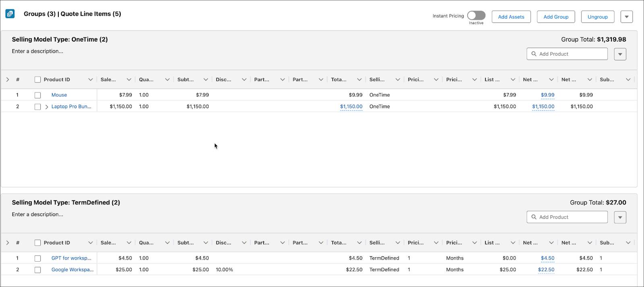Viewport: 644px width, 287px height.
Task: Open Qua... column menu chevron in TermDefined table
Action: tap(167, 243)
